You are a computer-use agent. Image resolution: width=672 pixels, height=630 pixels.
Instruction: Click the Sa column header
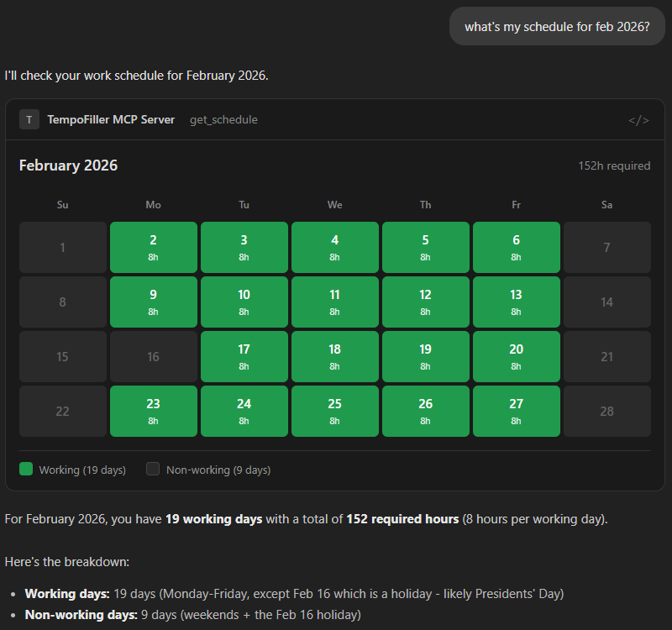(x=606, y=204)
